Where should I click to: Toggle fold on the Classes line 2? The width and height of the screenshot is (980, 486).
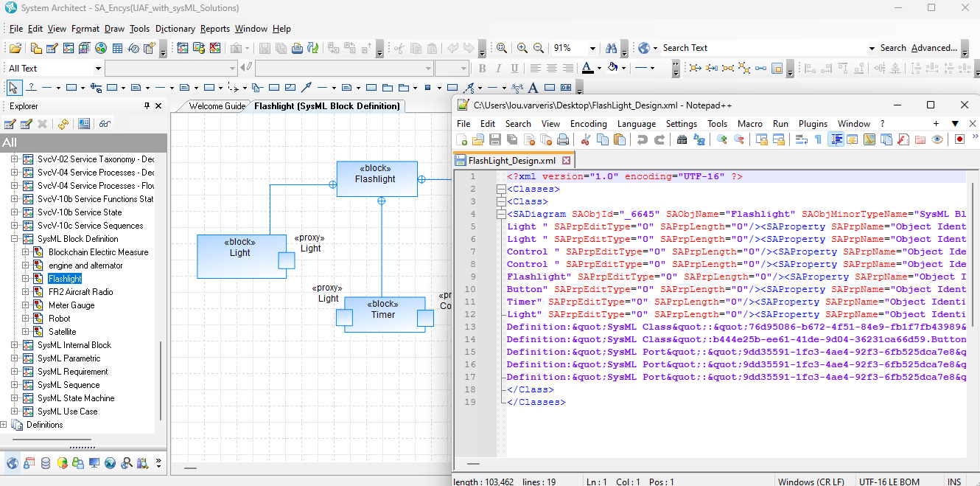coord(501,190)
